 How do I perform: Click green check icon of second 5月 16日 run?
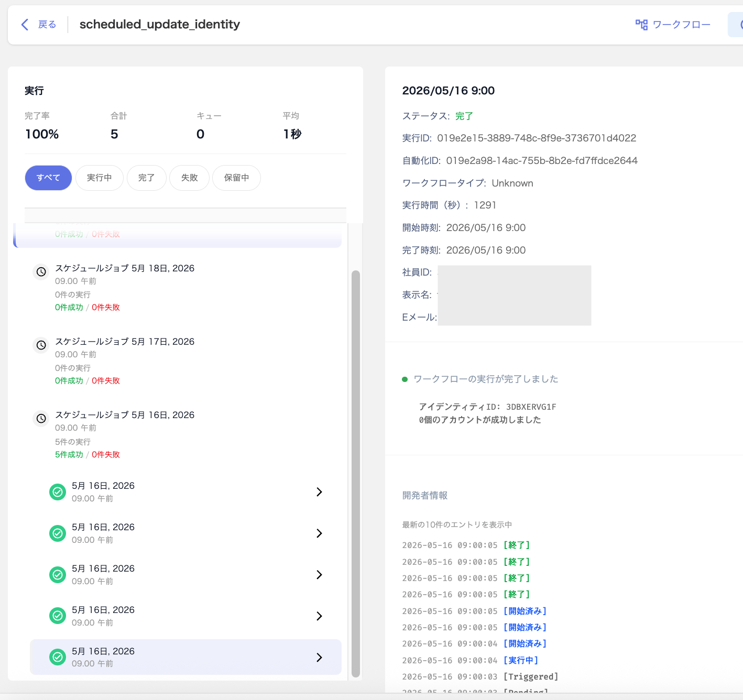[x=58, y=533]
